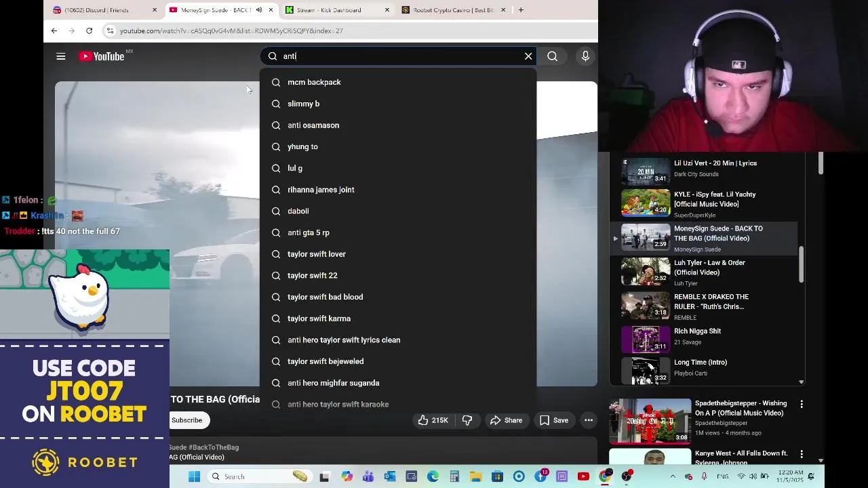Open Microsoft Edge from the taskbar

click(x=433, y=476)
